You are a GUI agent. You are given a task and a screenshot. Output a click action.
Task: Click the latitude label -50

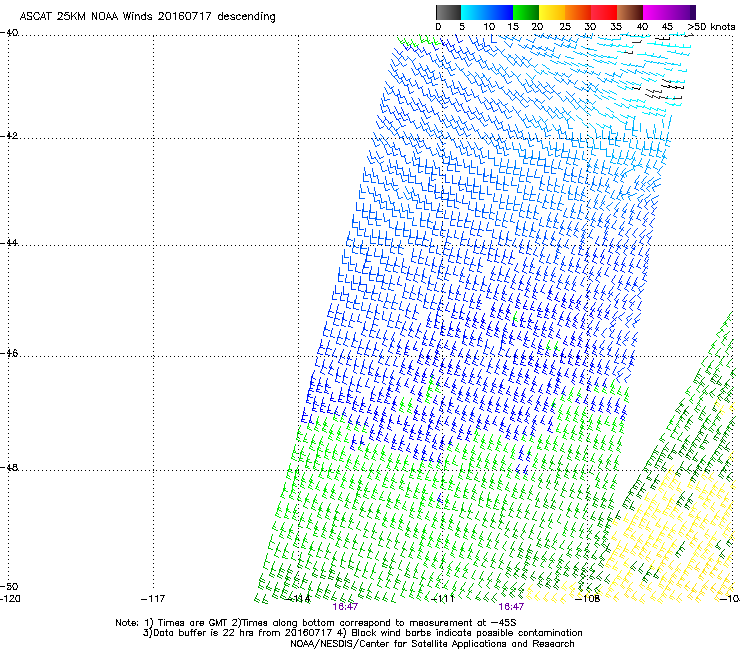pos(9,586)
